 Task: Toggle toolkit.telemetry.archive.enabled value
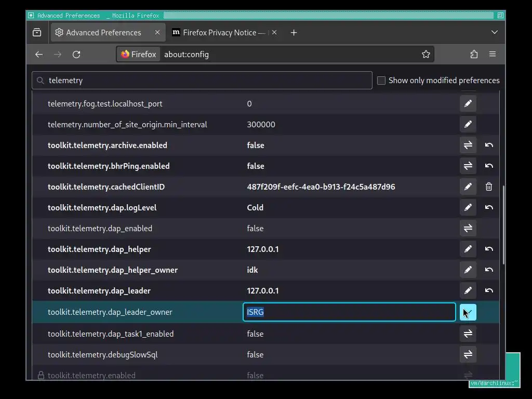pyautogui.click(x=468, y=145)
